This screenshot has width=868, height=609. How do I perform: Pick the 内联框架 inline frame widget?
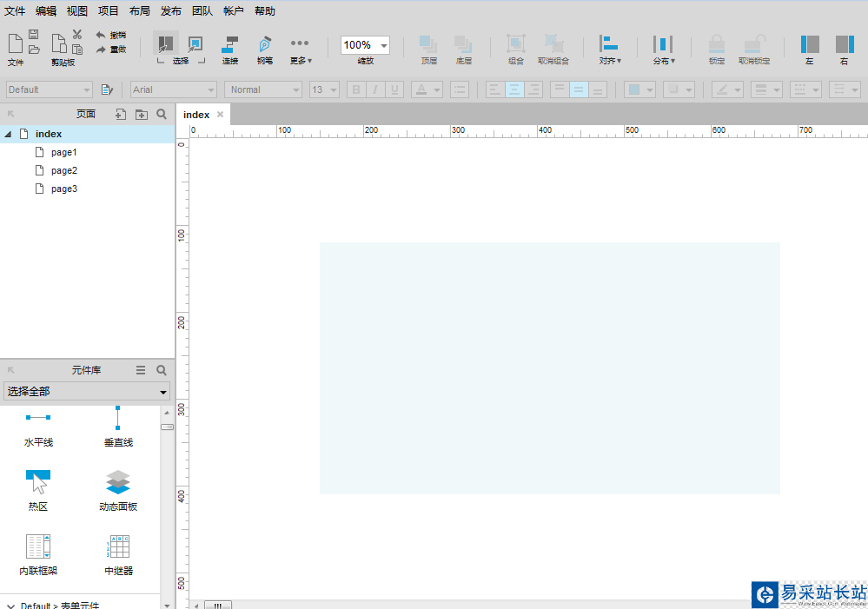[38, 555]
